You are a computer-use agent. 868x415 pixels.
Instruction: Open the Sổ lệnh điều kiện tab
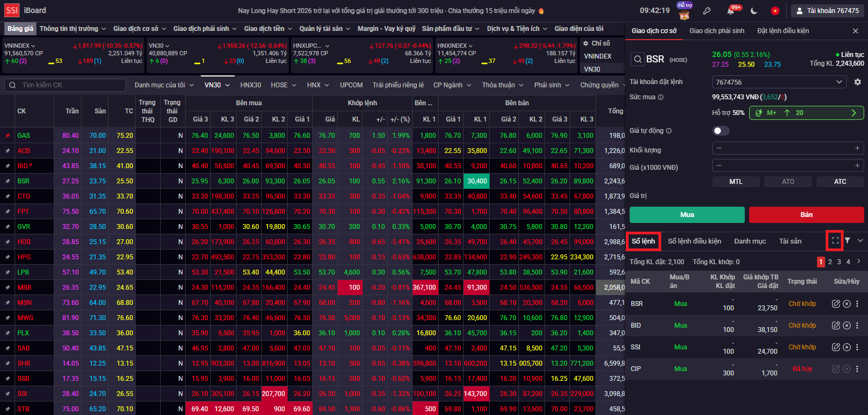tap(694, 241)
